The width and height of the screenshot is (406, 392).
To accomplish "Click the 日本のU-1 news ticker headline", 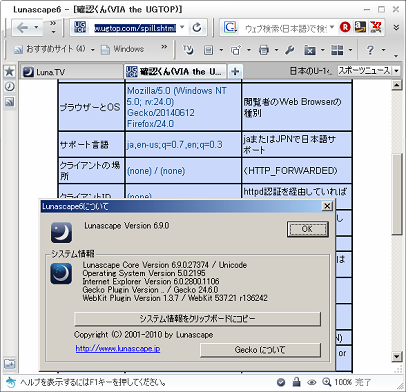I will tap(310, 71).
